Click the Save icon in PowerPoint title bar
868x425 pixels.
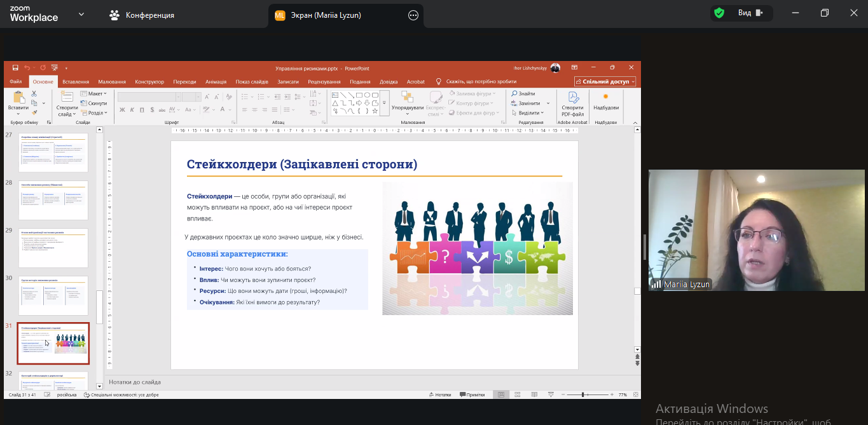click(15, 68)
